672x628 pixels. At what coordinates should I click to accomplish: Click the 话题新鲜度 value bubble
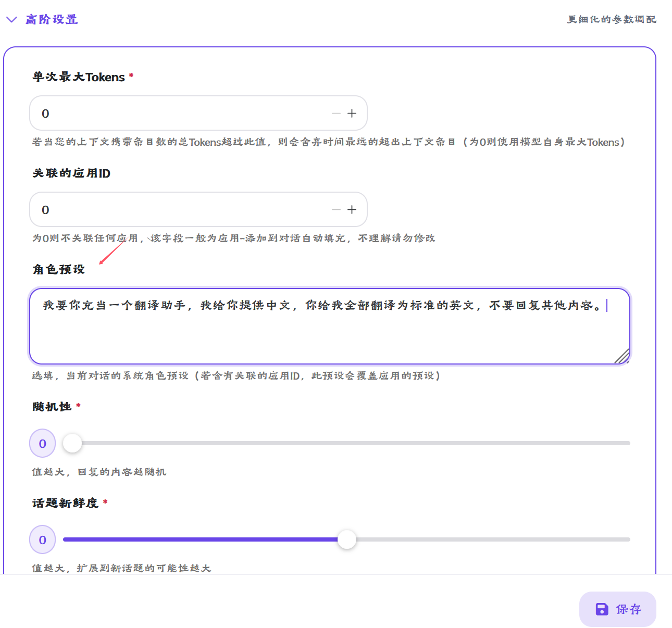tap(43, 539)
